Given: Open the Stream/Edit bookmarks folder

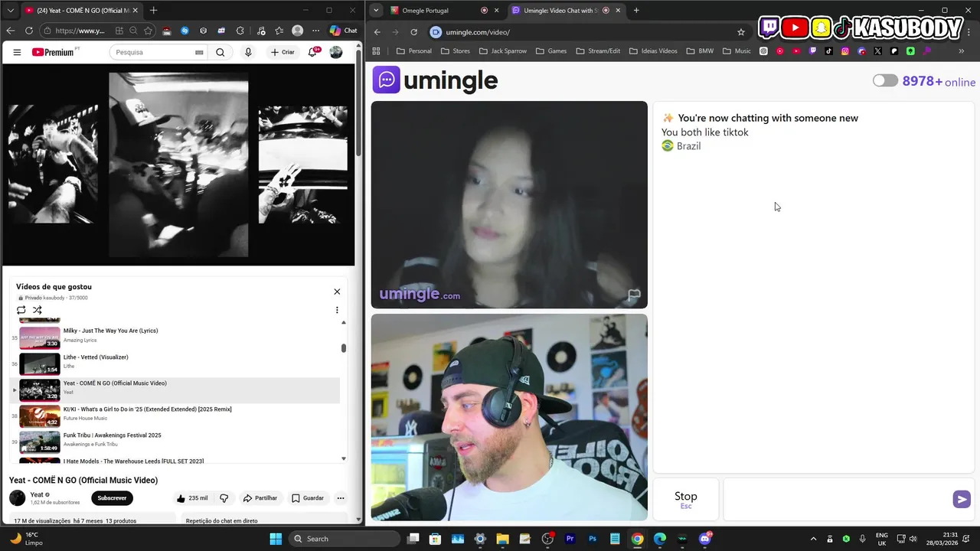Looking at the screenshot, I should pyautogui.click(x=598, y=51).
